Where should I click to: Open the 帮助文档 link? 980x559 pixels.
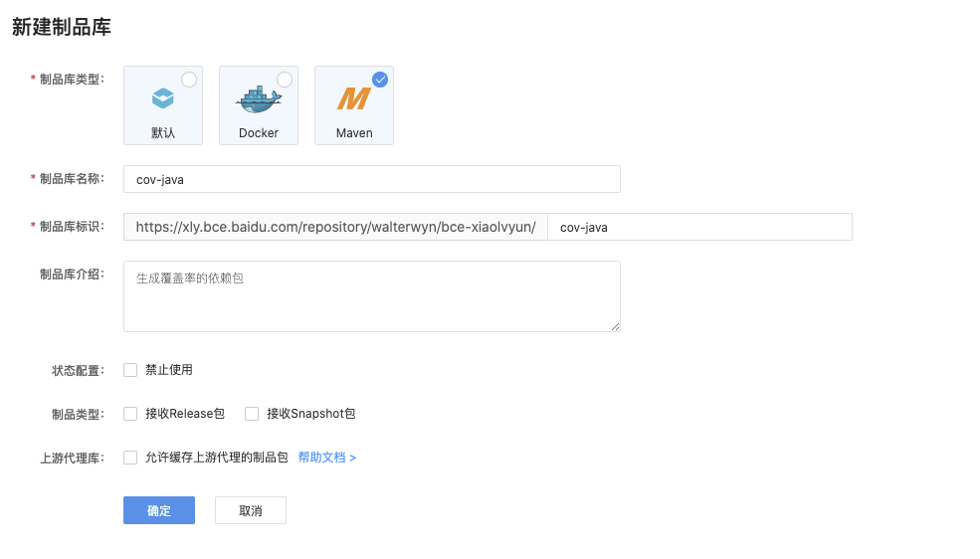point(327,458)
